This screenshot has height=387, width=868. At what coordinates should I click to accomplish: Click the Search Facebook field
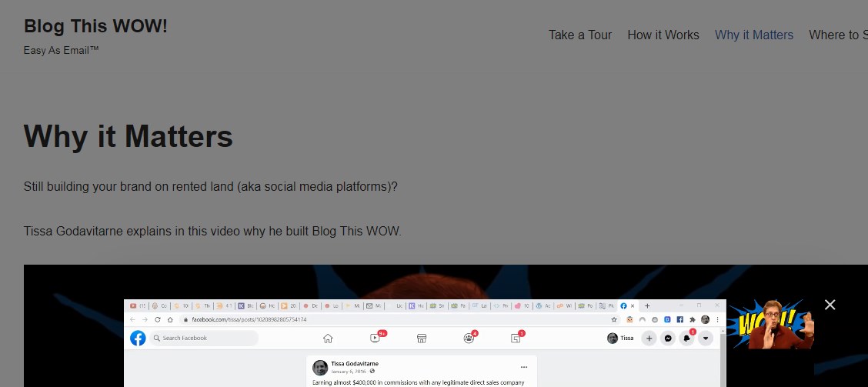tap(204, 338)
